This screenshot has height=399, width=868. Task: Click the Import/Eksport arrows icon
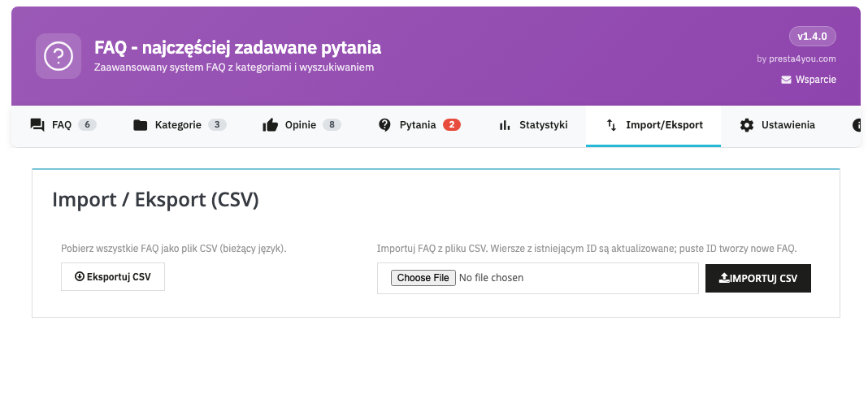tap(611, 125)
